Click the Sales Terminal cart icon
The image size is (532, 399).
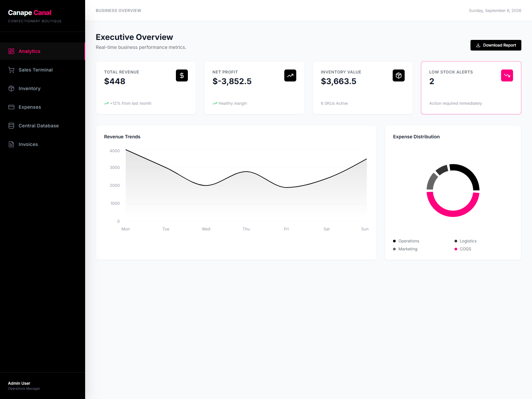pos(11,70)
